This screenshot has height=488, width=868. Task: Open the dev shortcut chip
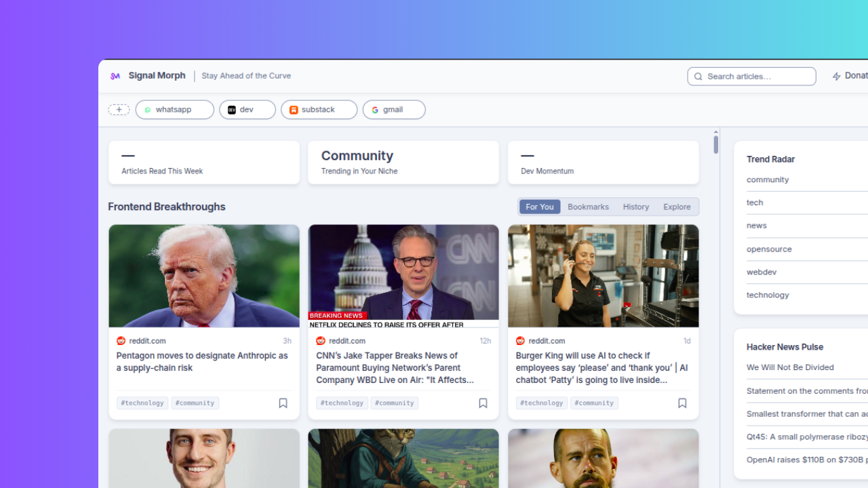coord(248,110)
